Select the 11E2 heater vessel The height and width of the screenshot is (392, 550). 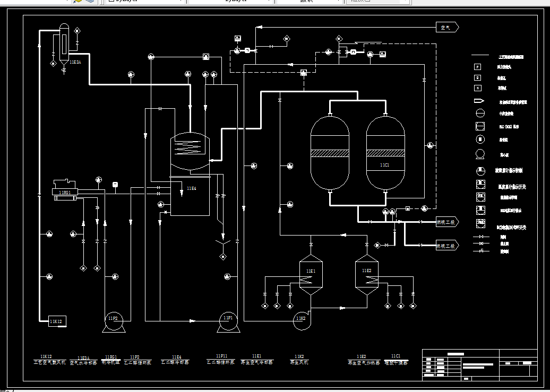point(367,275)
